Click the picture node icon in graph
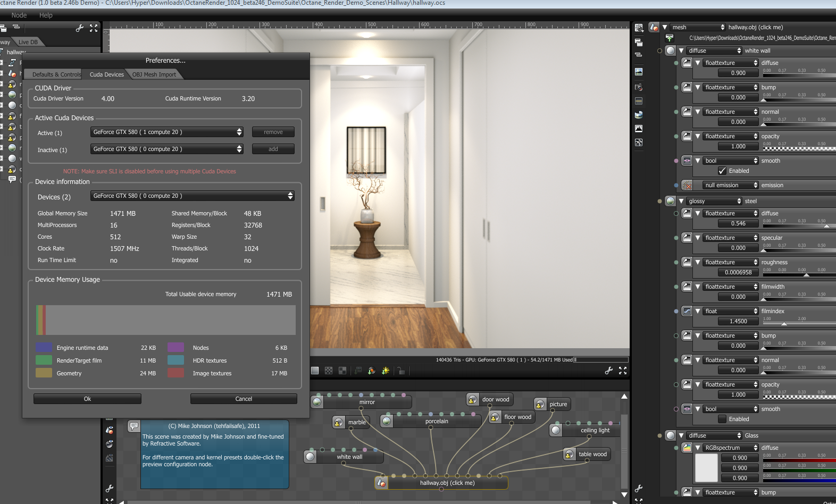 (x=540, y=404)
